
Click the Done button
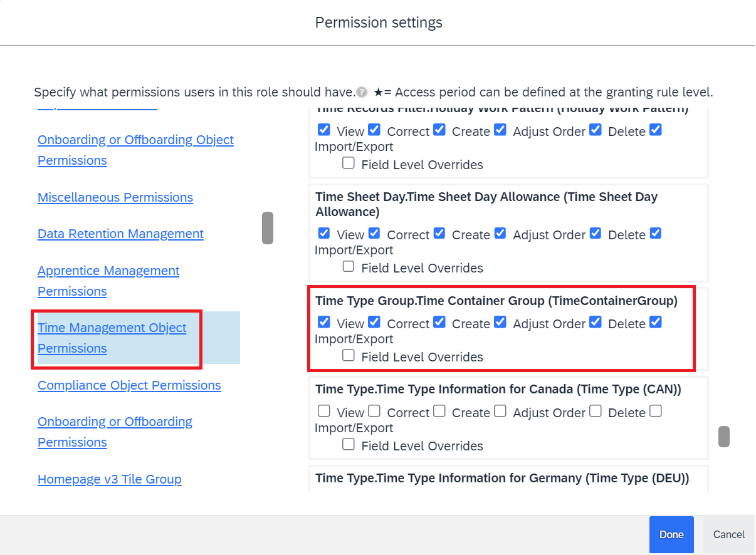tap(671, 534)
